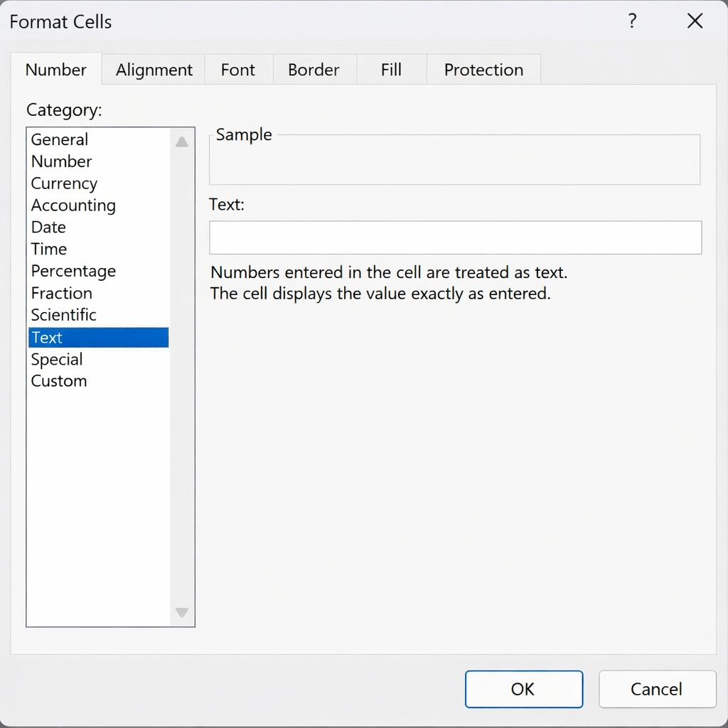
Task: Open the Font tab
Action: tap(237, 70)
